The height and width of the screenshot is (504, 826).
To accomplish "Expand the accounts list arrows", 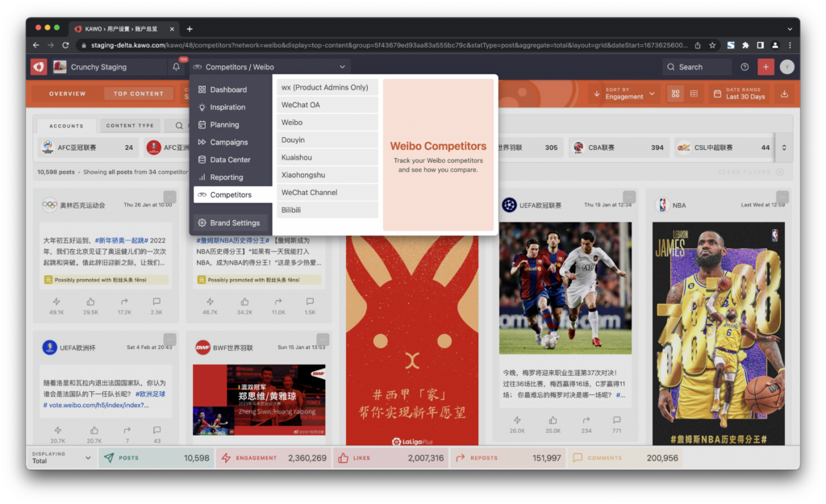I will click(784, 148).
